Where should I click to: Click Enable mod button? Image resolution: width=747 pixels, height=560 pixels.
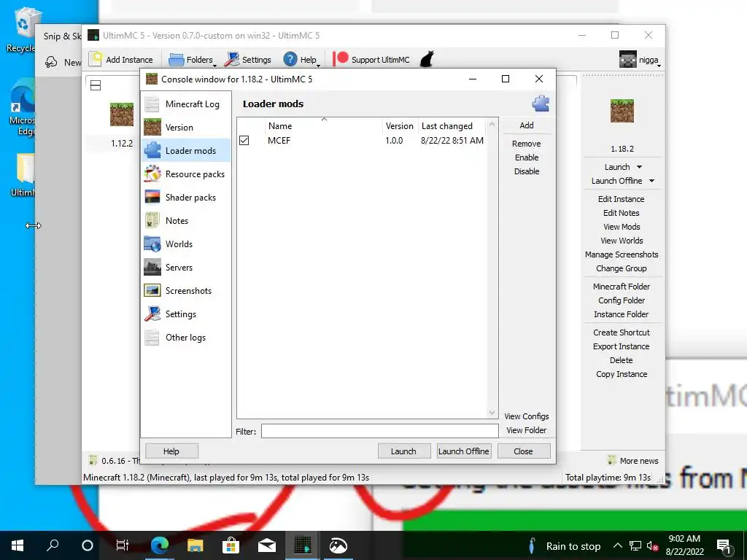(x=527, y=157)
